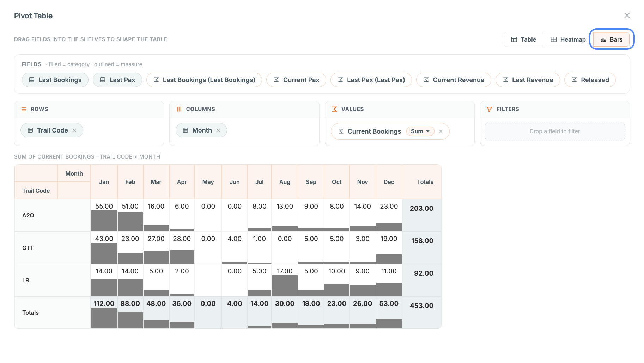Viewport: 644px width, 363px height.
Task: Click the GTT row total 158.00
Action: tap(422, 248)
